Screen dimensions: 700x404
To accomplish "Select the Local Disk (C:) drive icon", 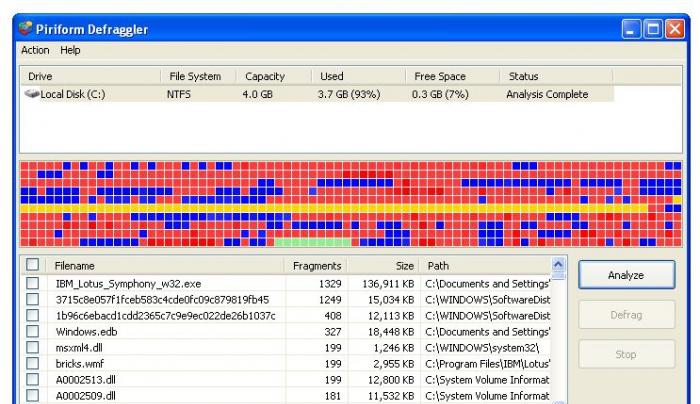I will (32, 94).
